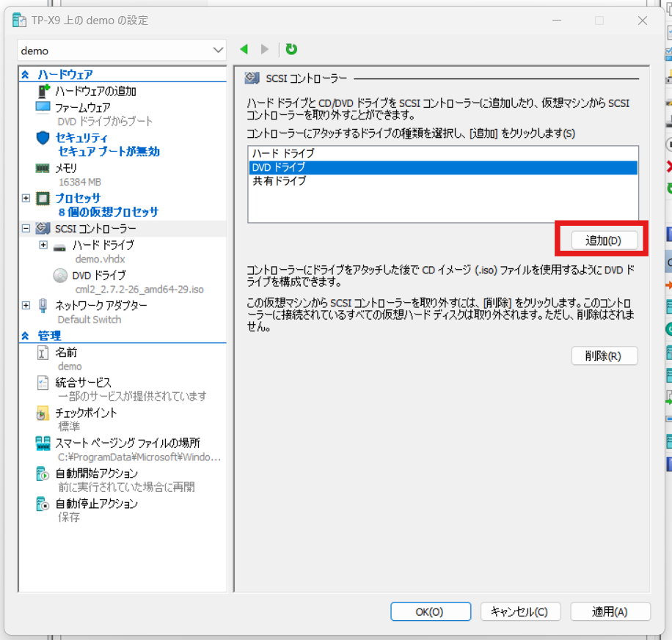Click the OK(O) button
Viewport: 672px width, 640px height.
tap(431, 611)
